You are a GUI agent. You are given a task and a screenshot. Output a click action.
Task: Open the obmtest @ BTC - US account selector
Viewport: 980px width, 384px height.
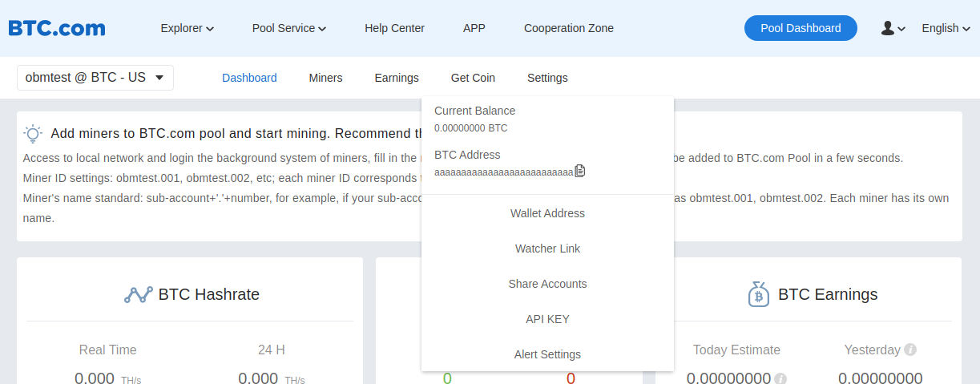click(95, 78)
